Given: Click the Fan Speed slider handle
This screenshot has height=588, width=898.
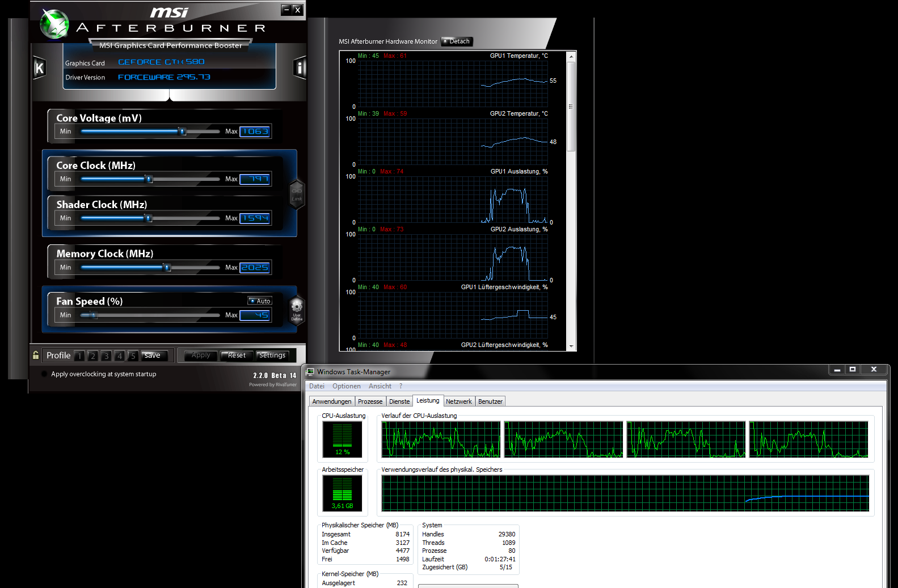Looking at the screenshot, I should pyautogui.click(x=94, y=315).
